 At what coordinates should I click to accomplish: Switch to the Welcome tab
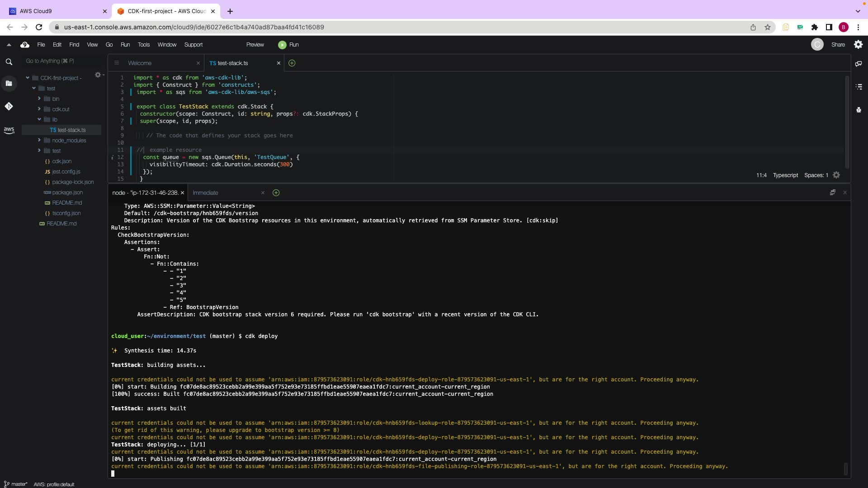point(140,63)
